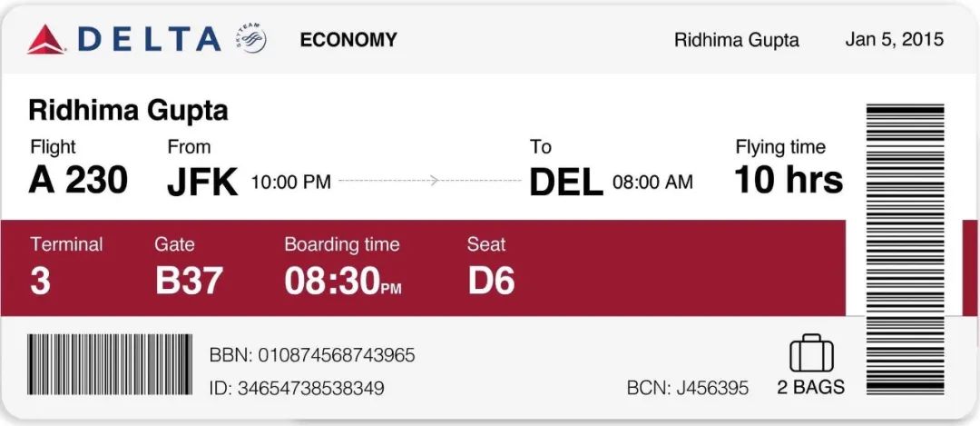Image resolution: width=980 pixels, height=426 pixels.
Task: Click the horizontal barcode at bottom left
Action: point(110,364)
